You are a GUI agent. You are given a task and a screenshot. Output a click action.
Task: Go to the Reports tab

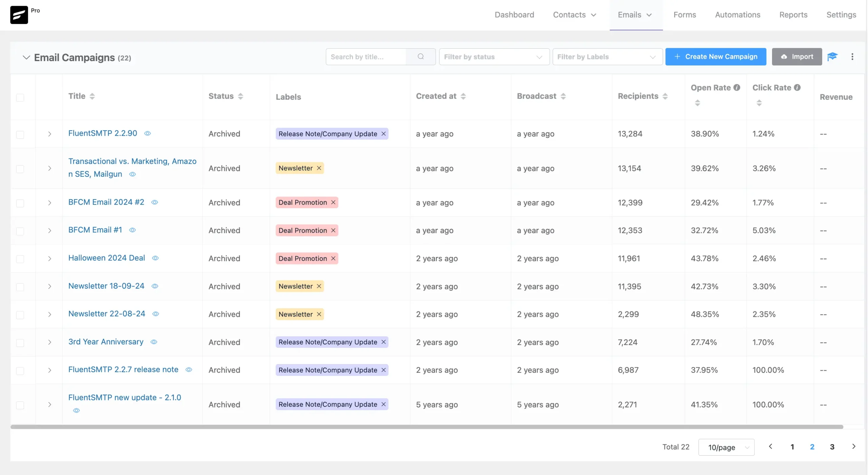coord(793,15)
